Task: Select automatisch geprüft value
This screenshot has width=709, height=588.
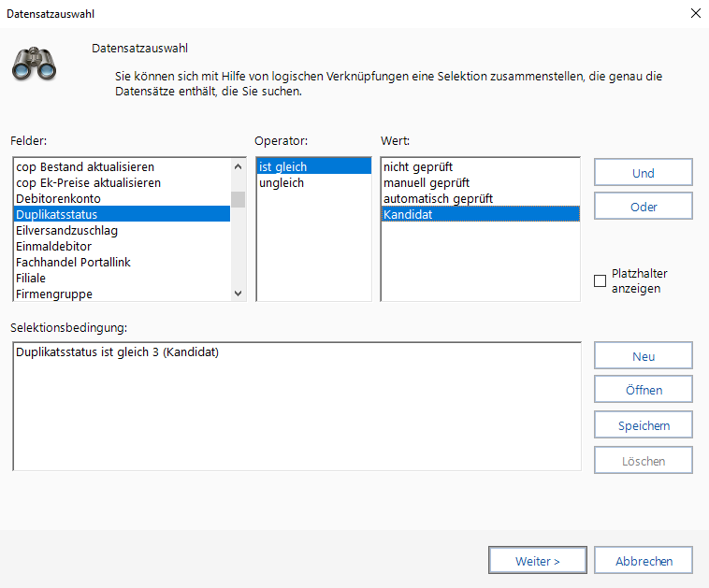Action: tap(438, 199)
